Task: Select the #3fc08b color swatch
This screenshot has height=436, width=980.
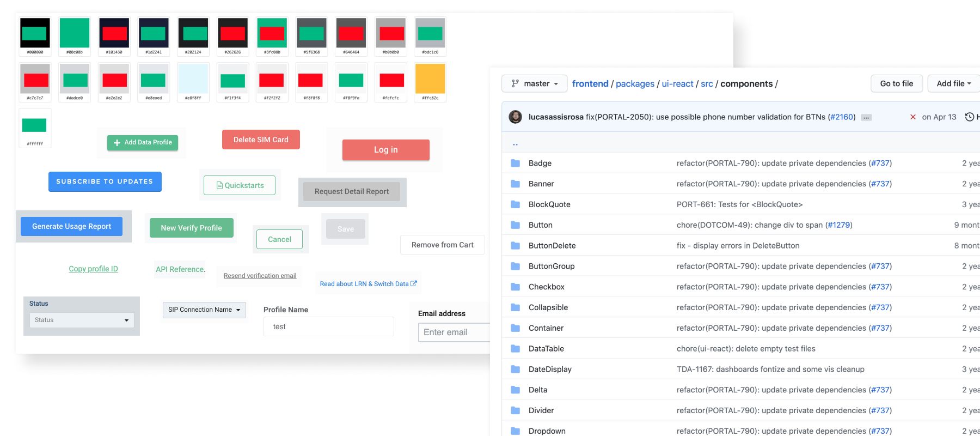Action: 272,37
